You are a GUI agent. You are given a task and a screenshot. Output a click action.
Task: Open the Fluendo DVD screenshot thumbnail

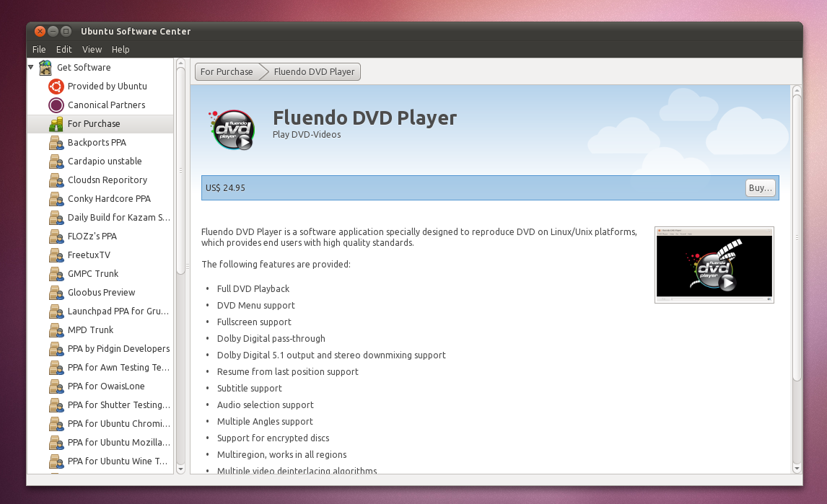point(714,265)
